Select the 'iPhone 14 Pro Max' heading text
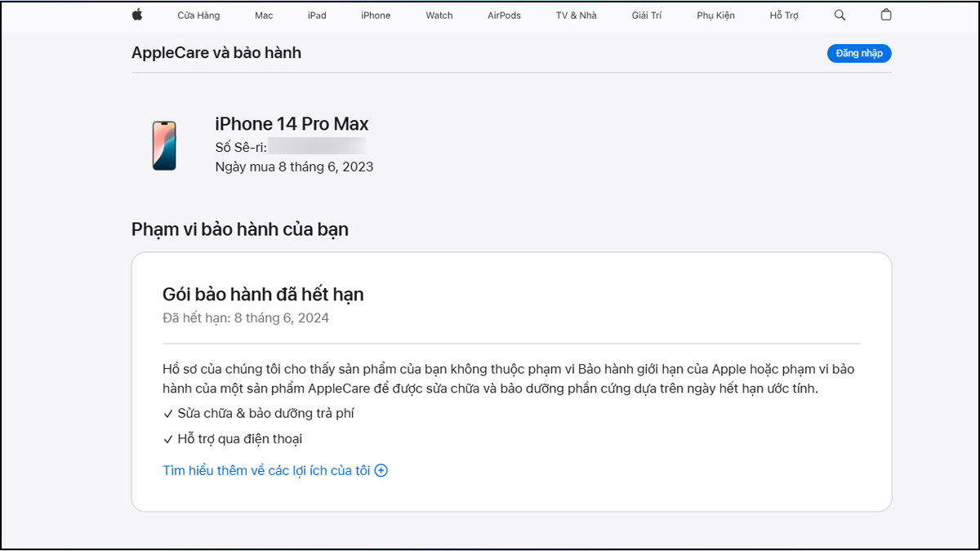 click(x=292, y=124)
